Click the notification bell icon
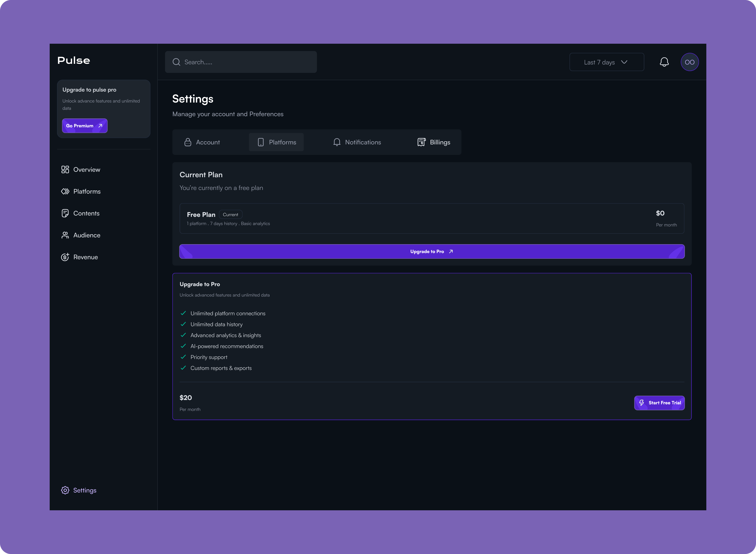Viewport: 756px width, 554px height. [x=664, y=62]
